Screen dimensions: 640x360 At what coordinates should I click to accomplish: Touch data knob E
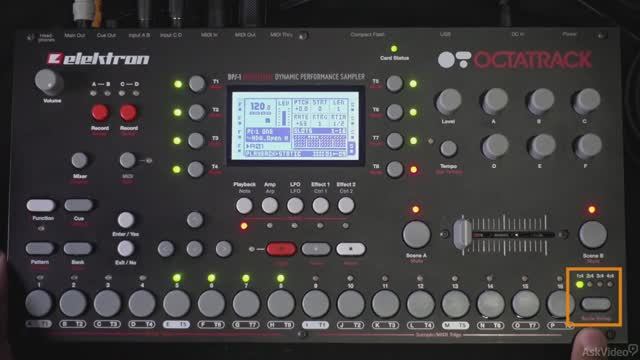coord(541,147)
